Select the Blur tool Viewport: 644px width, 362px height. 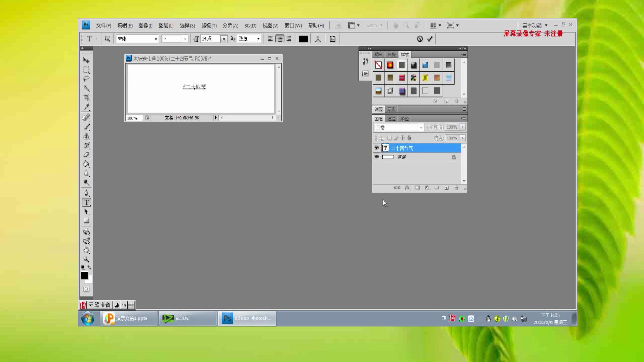pyautogui.click(x=86, y=173)
